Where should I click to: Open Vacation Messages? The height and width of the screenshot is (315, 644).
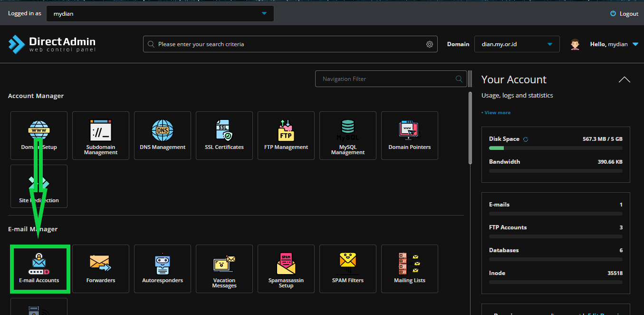(224, 269)
